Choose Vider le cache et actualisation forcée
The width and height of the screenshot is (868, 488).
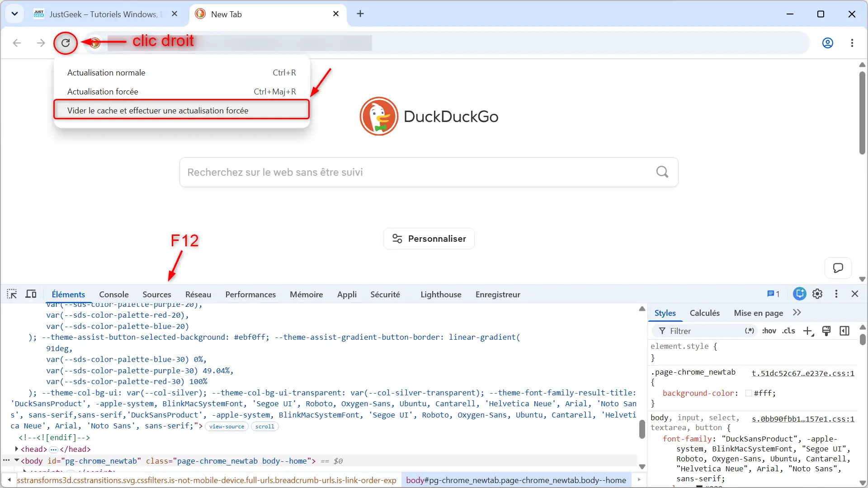182,111
